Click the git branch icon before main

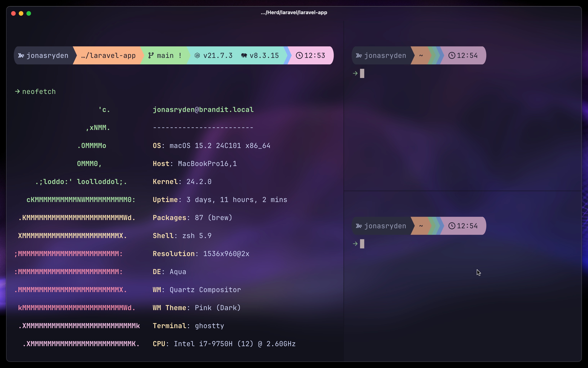[151, 56]
